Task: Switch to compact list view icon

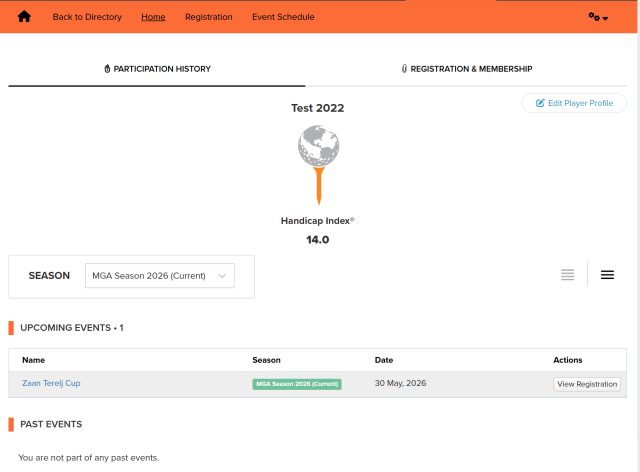Action: tap(567, 275)
